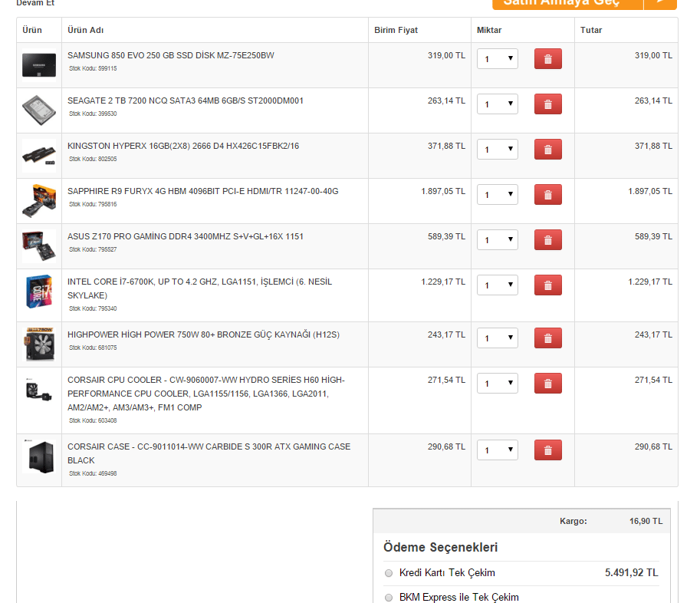Open SEAGATE 2 TB 7200 product link
The image size is (700, 603).
pyautogui.click(x=186, y=100)
